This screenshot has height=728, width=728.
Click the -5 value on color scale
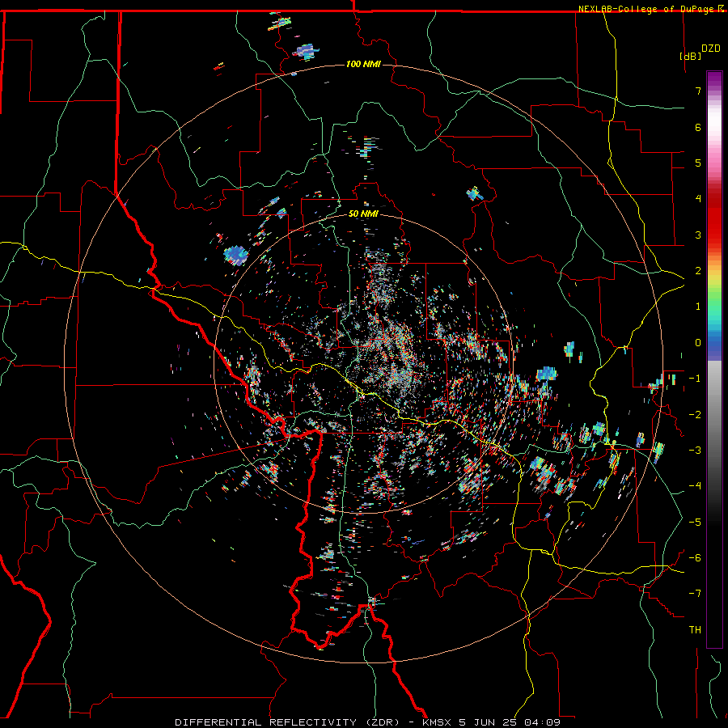click(x=695, y=522)
